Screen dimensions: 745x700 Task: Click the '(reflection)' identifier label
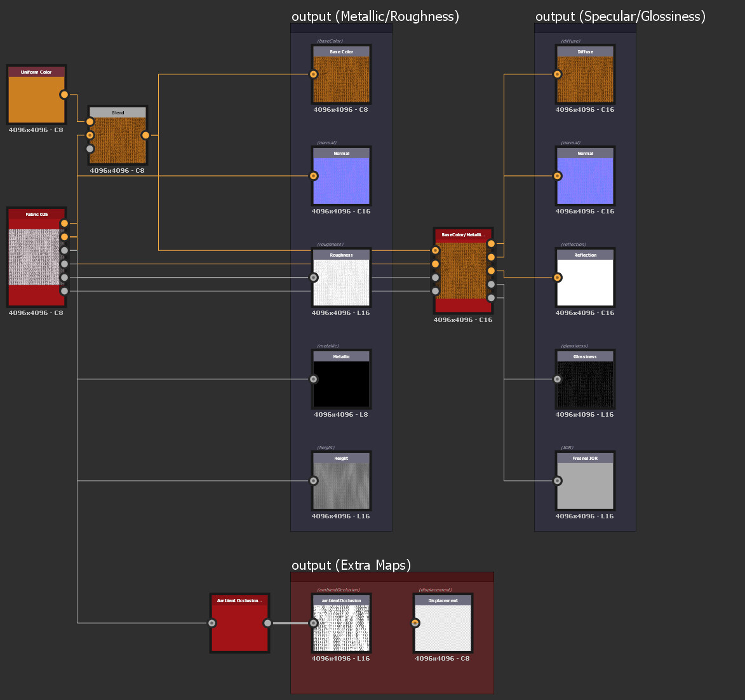click(574, 245)
